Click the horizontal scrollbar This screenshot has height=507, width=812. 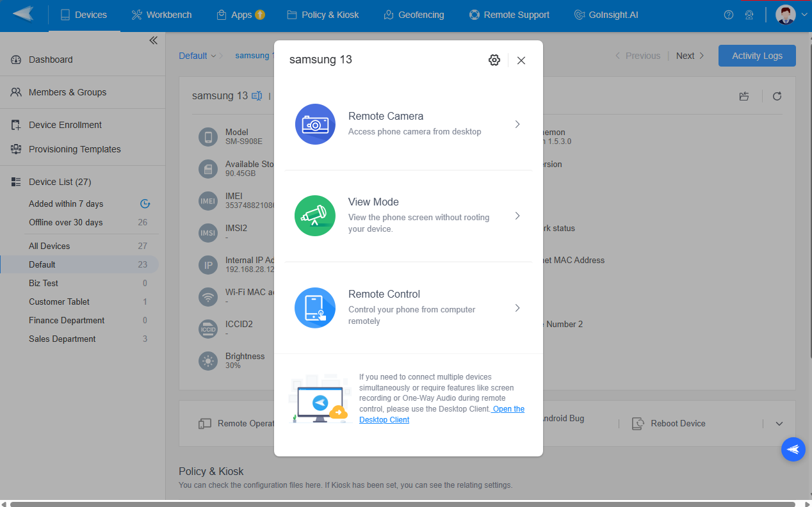click(403, 504)
